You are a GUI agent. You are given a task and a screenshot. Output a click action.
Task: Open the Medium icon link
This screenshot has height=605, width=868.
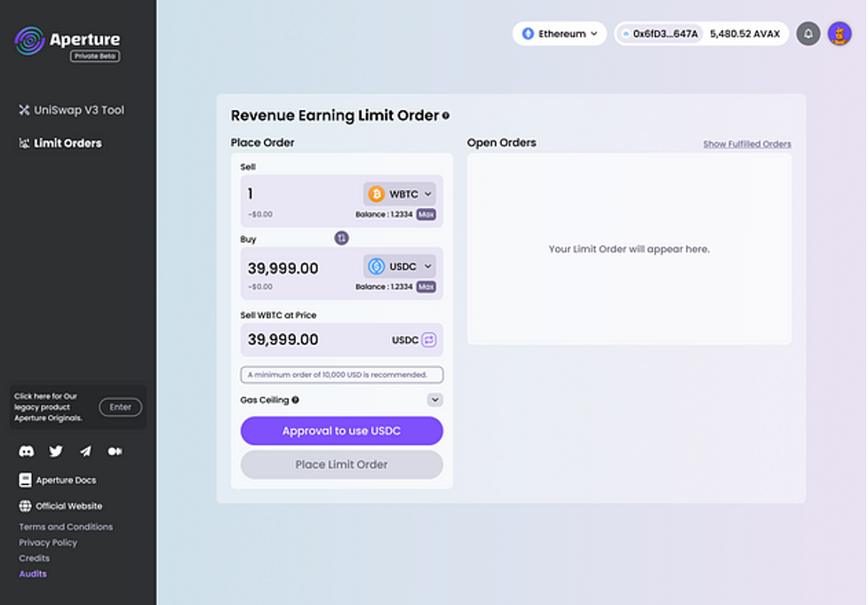coord(115,451)
